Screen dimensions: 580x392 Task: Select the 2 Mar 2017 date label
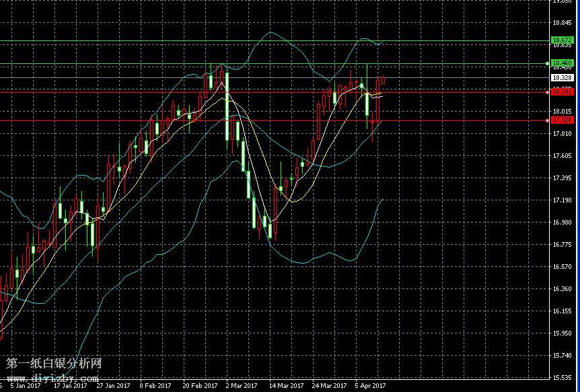coord(242,386)
